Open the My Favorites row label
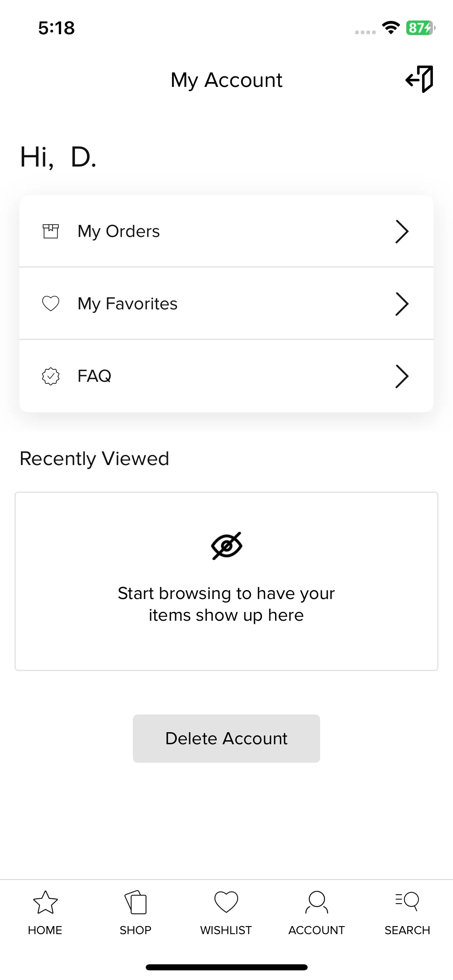This screenshot has width=453, height=980. 128,304
